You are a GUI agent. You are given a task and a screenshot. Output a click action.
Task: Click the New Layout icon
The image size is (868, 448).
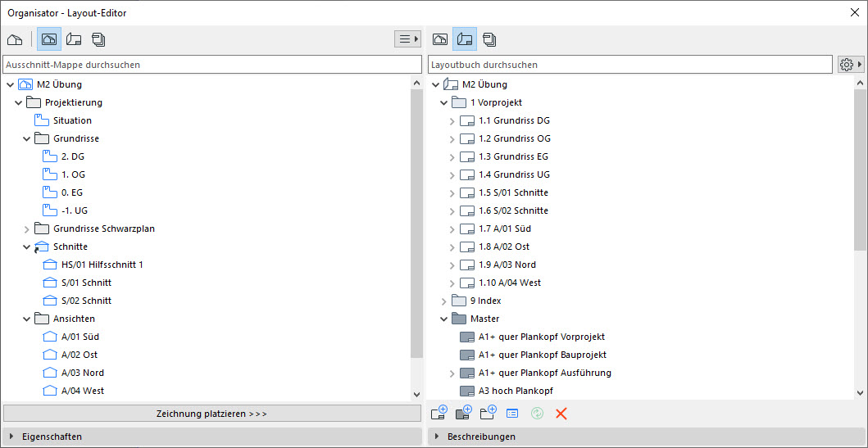click(x=439, y=414)
